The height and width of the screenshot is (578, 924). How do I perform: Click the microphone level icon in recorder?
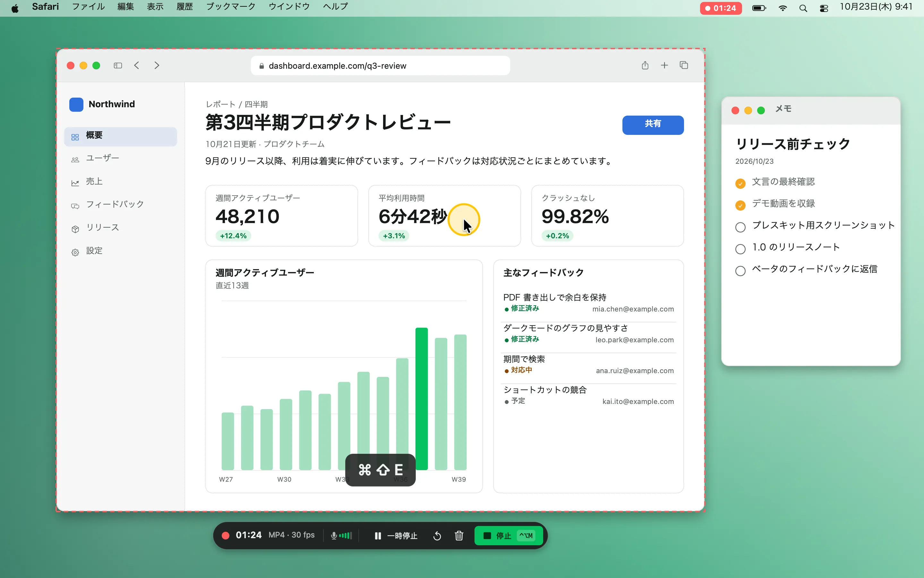pos(341,536)
